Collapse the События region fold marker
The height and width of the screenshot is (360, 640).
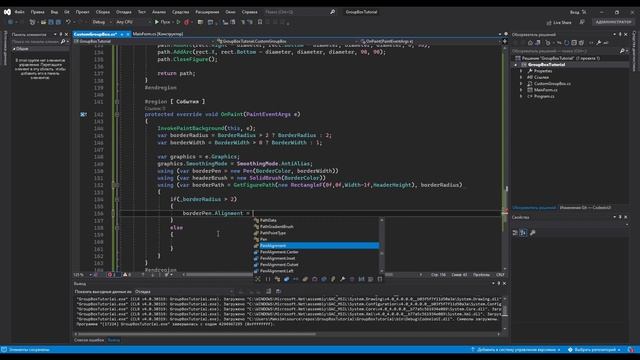(x=117, y=102)
